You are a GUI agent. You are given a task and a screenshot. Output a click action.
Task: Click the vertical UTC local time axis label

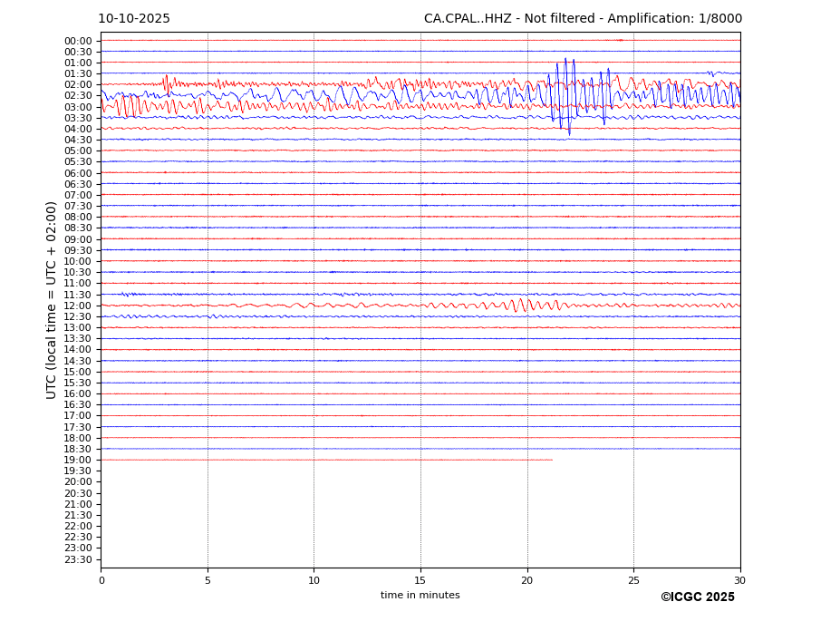pyautogui.click(x=53, y=299)
